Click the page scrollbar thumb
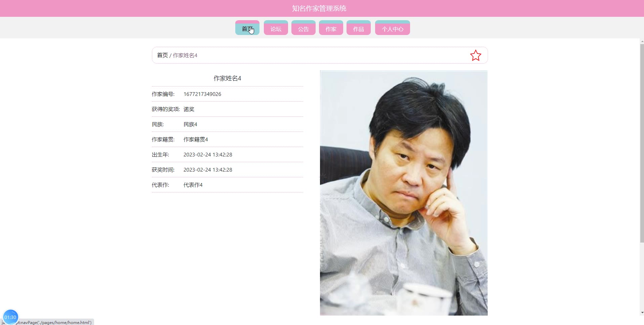 [642, 143]
